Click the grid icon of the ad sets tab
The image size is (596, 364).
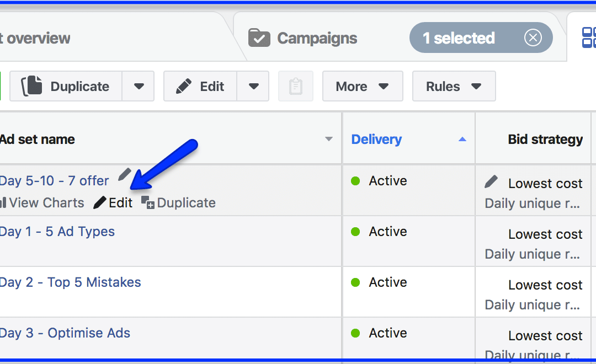coord(589,38)
